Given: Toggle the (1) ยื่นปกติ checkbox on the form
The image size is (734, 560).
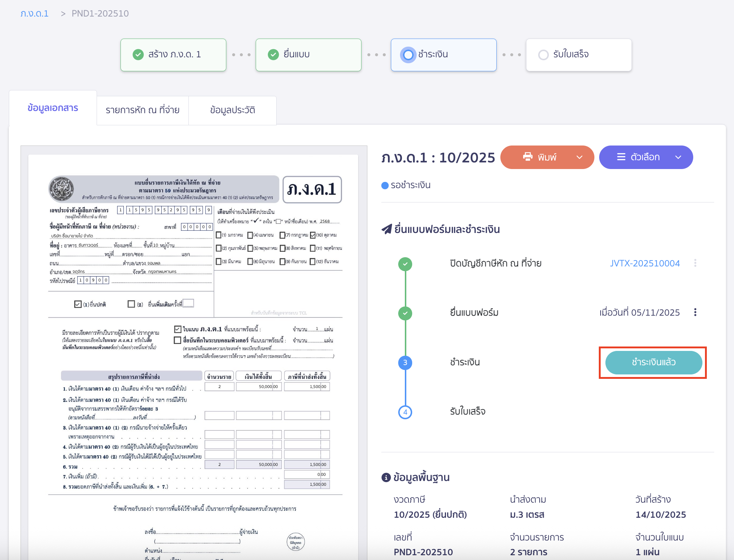Looking at the screenshot, I should point(77,304).
